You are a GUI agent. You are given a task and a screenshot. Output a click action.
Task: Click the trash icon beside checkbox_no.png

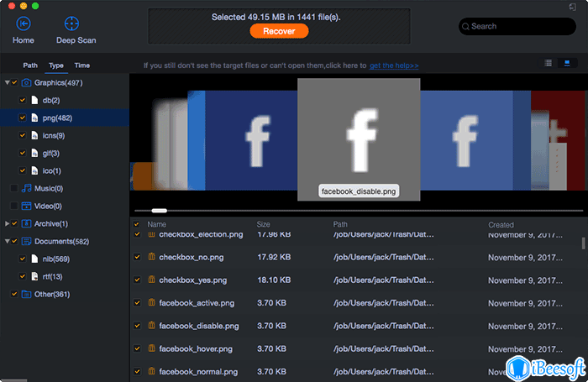(x=151, y=257)
